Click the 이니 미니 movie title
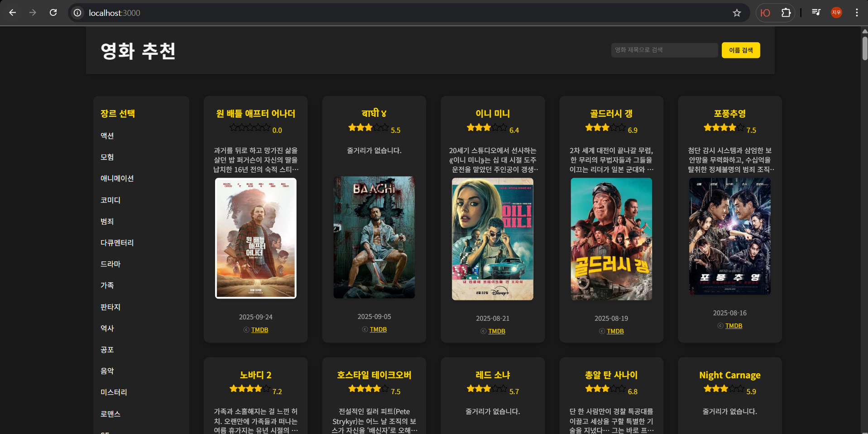This screenshot has width=868, height=434. 493,114
